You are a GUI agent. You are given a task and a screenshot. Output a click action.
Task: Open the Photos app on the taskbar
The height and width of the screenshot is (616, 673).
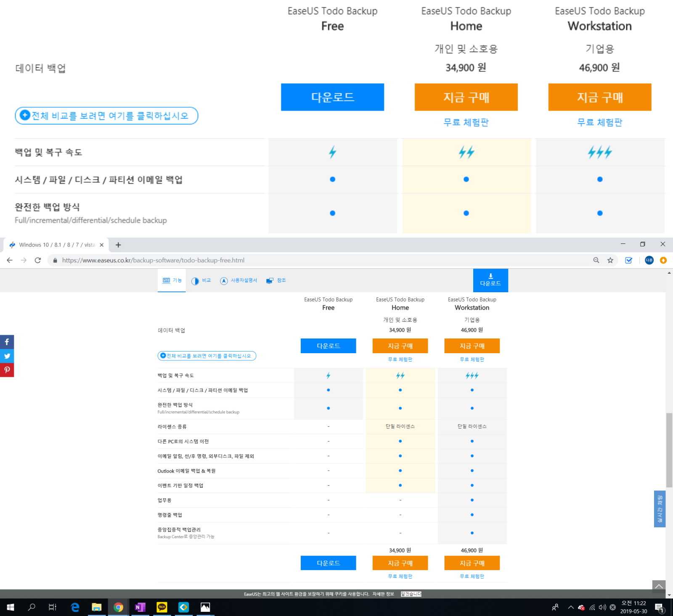pos(205,607)
